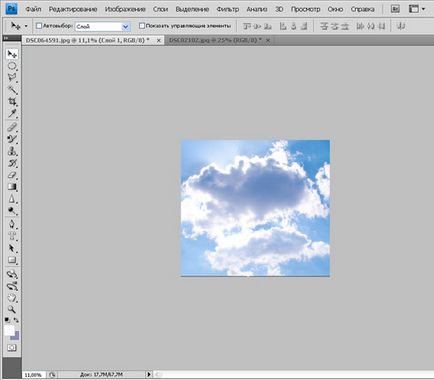
Task: Select the Crop tool
Action: 12,102
